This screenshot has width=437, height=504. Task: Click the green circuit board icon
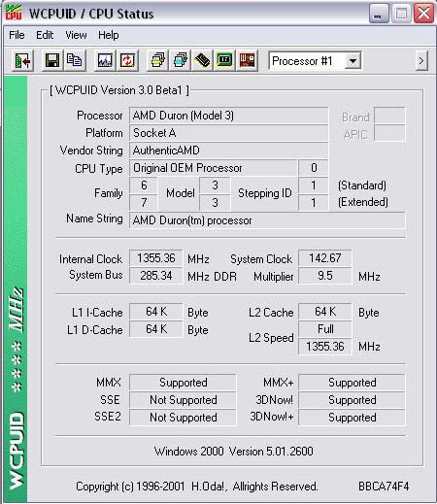pos(224,60)
